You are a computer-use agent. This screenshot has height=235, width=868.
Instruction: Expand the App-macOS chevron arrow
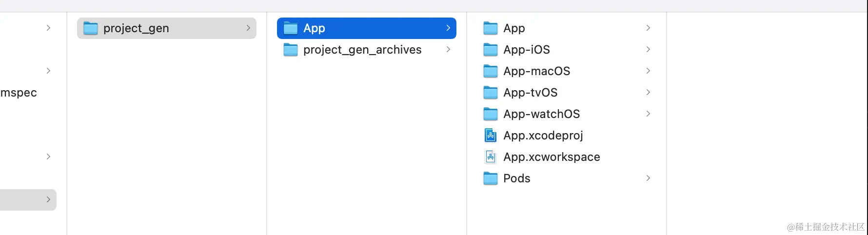click(648, 71)
